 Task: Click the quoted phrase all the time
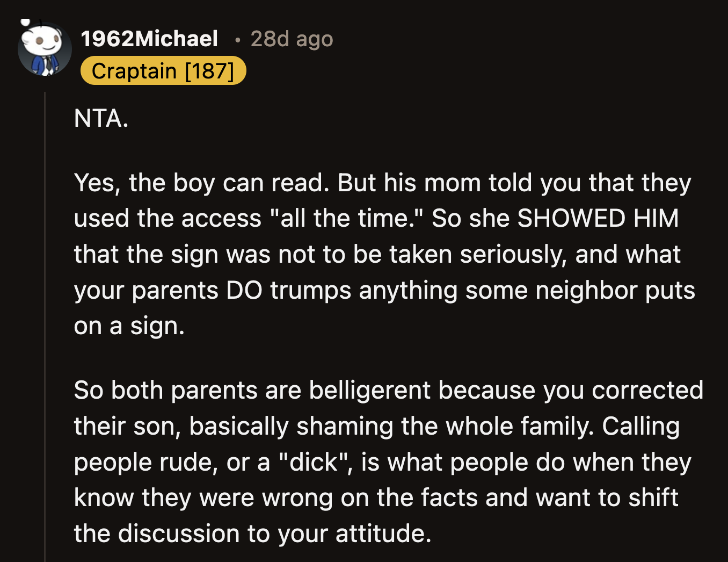[346, 218]
